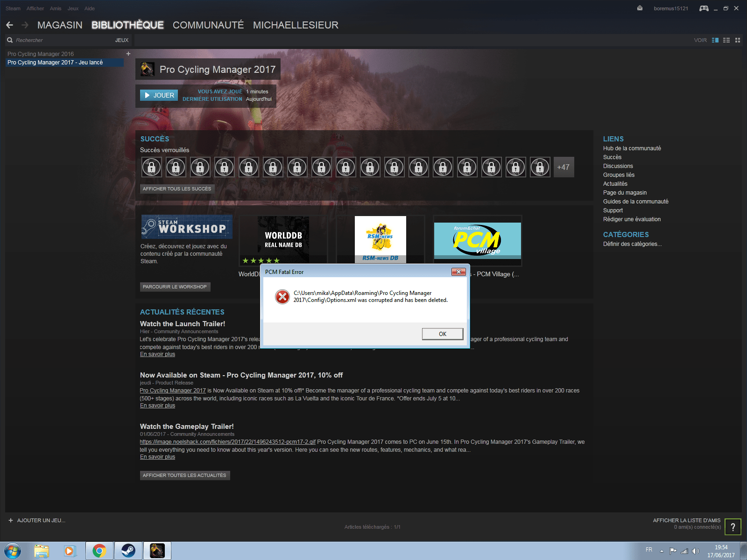The height and width of the screenshot is (560, 747).
Task: Open boremus15121 account dropdown
Action: coord(671,8)
